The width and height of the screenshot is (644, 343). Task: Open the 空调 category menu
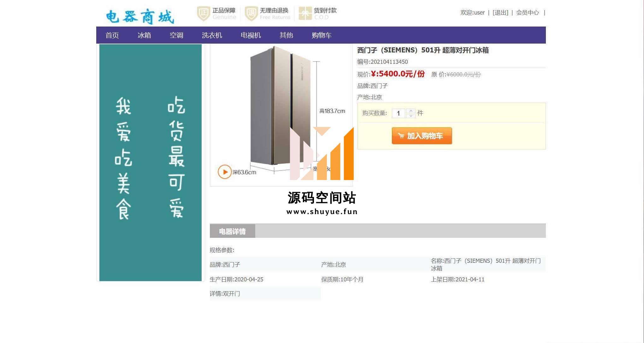pyautogui.click(x=176, y=35)
